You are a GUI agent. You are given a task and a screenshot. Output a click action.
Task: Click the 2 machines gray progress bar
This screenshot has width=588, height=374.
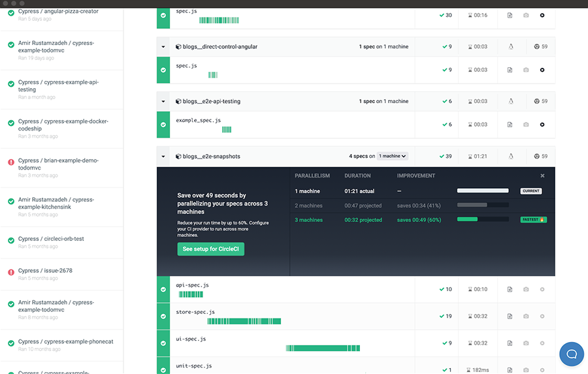[x=472, y=205]
